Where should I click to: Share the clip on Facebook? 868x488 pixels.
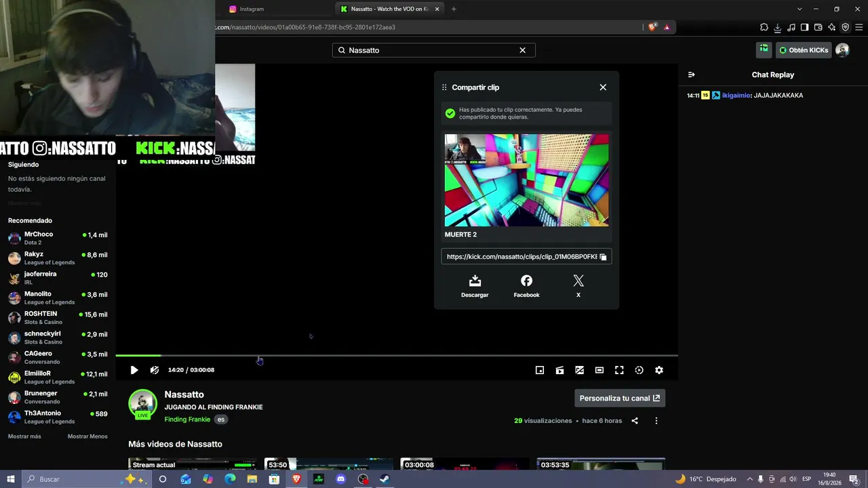tap(526, 286)
